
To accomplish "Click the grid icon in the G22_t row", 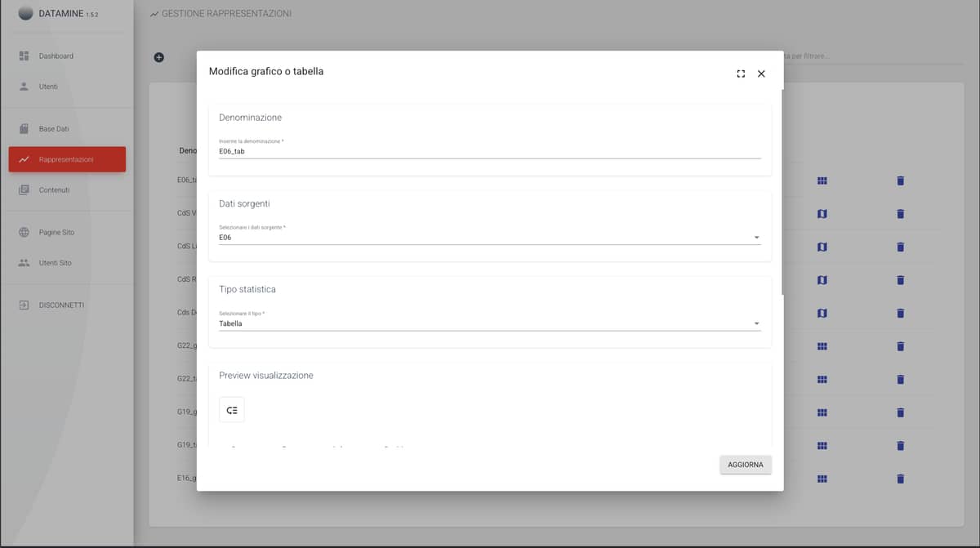I will point(822,379).
